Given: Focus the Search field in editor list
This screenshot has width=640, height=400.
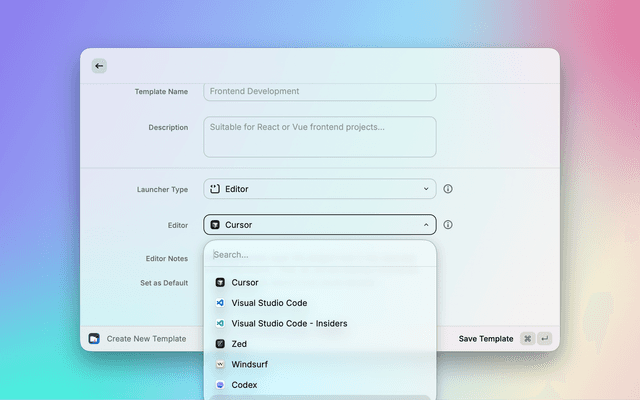Looking at the screenshot, I should [x=319, y=255].
